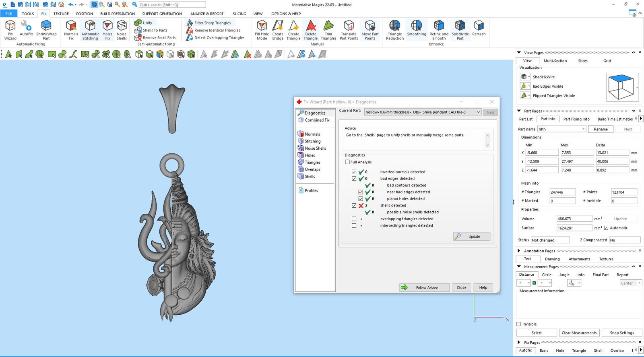
Task: Activate Fill Hole Mode
Action: coord(262,30)
